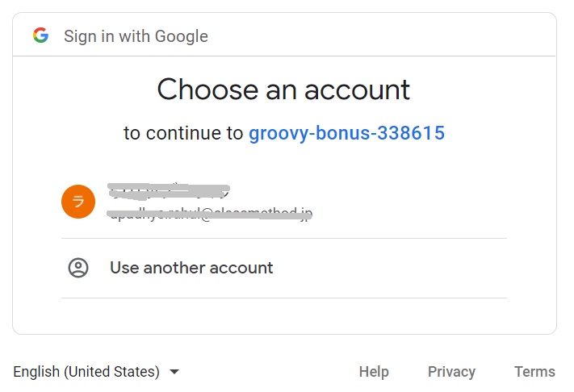Click the Choose an account heading
Viewport: 574px width, 392px height.
(283, 90)
